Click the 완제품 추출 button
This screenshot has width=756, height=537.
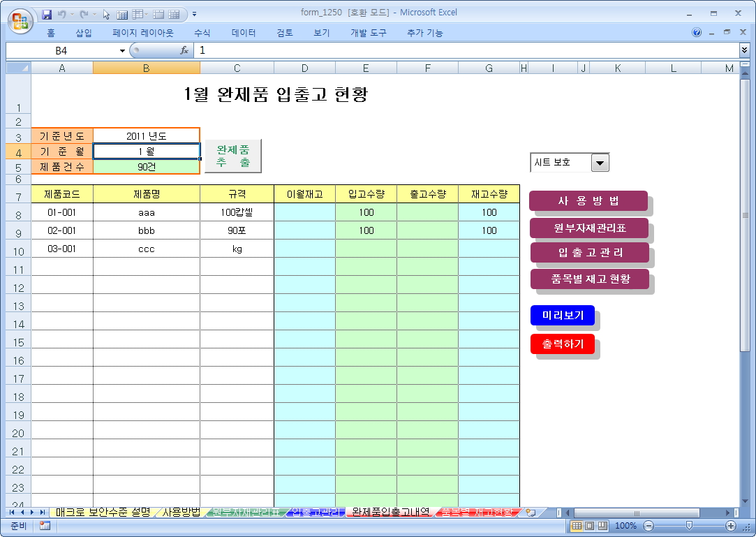coord(233,155)
